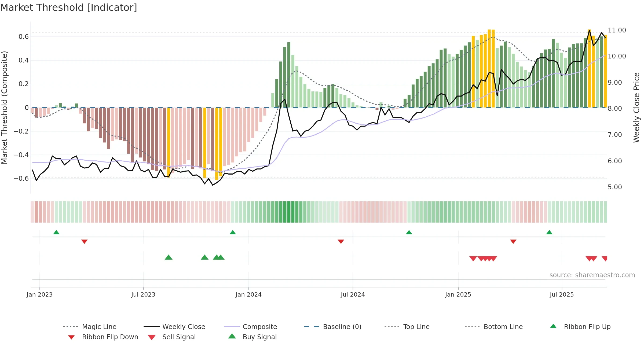Click the 8.00 price axis label
This screenshot has width=644, height=362.
(615, 108)
